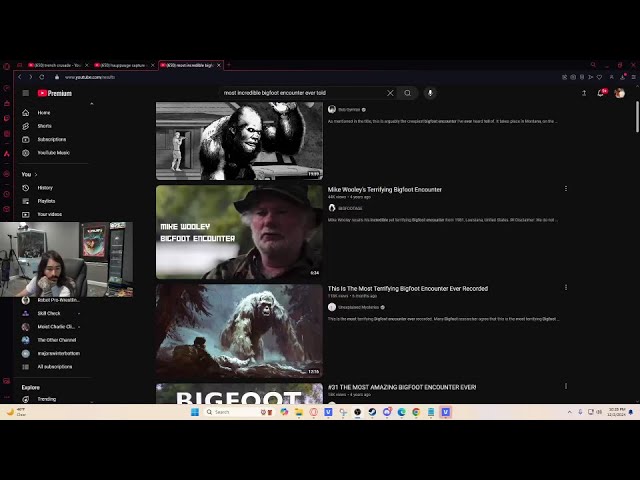The image size is (640, 480).
Task: Click the Create upload icon
Action: [583, 93]
